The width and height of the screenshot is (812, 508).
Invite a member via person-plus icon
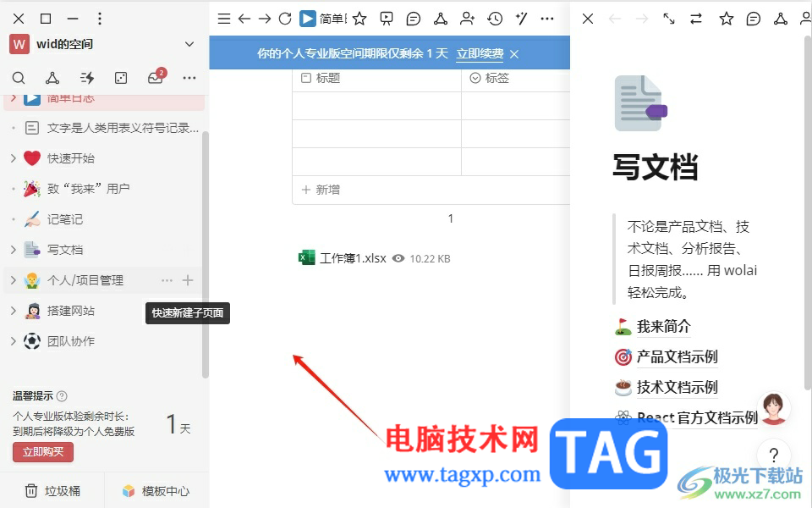[x=468, y=19]
